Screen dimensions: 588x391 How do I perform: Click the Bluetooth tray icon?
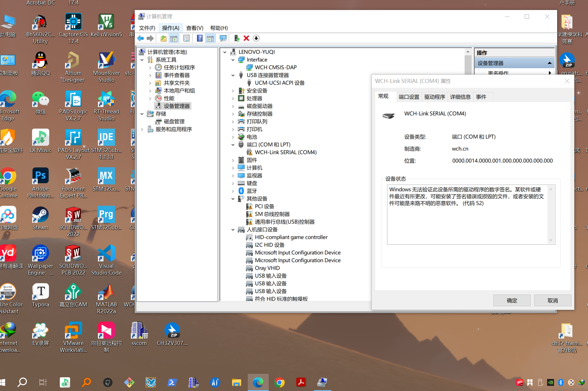(561, 382)
